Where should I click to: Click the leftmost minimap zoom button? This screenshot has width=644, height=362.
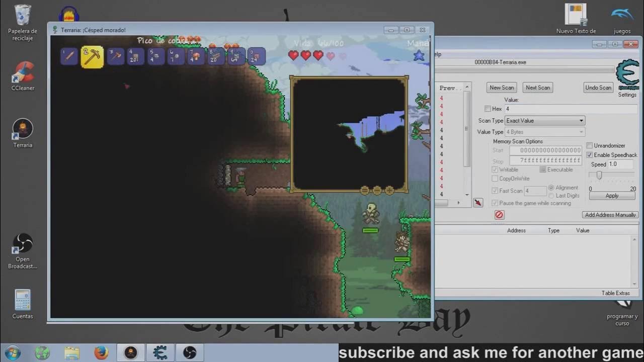[365, 190]
